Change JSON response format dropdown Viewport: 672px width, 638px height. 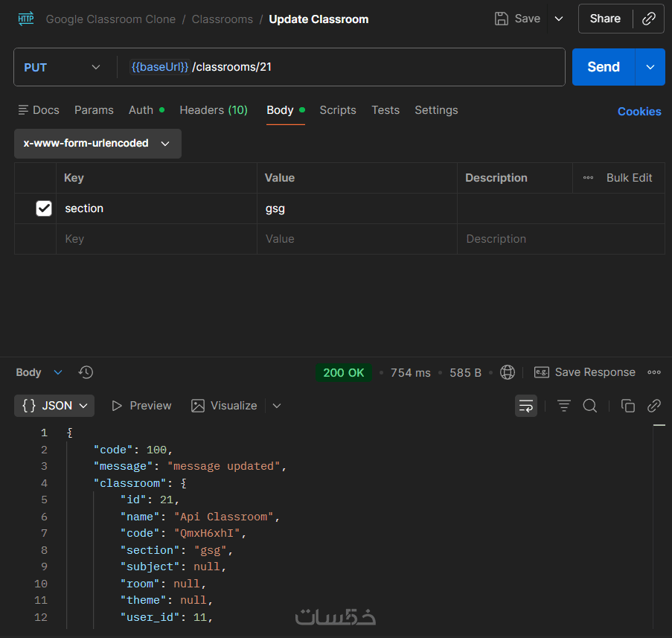click(x=54, y=406)
